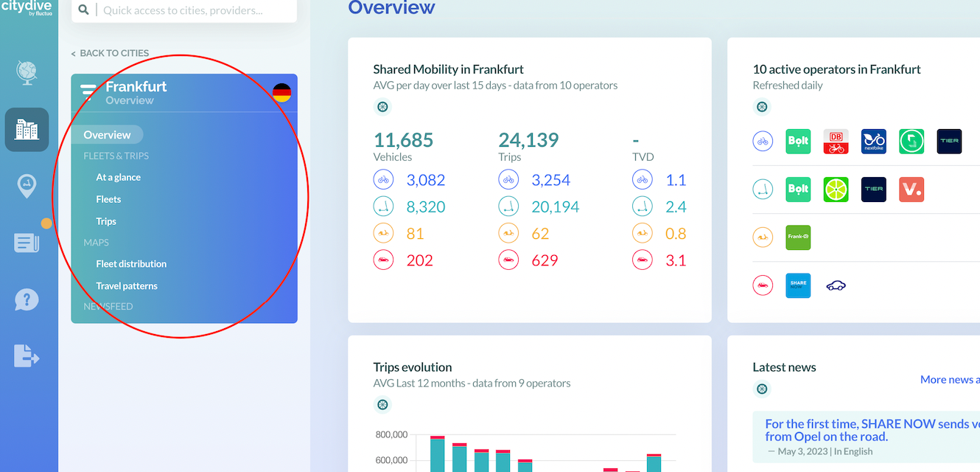Click wheel icon under 10 active operators

pyautogui.click(x=762, y=107)
